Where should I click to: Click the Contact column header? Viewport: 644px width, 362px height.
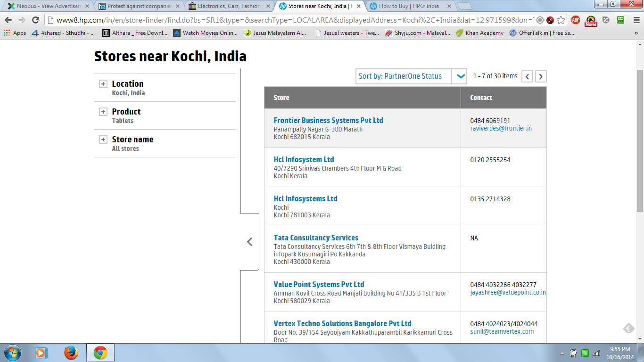(504, 98)
